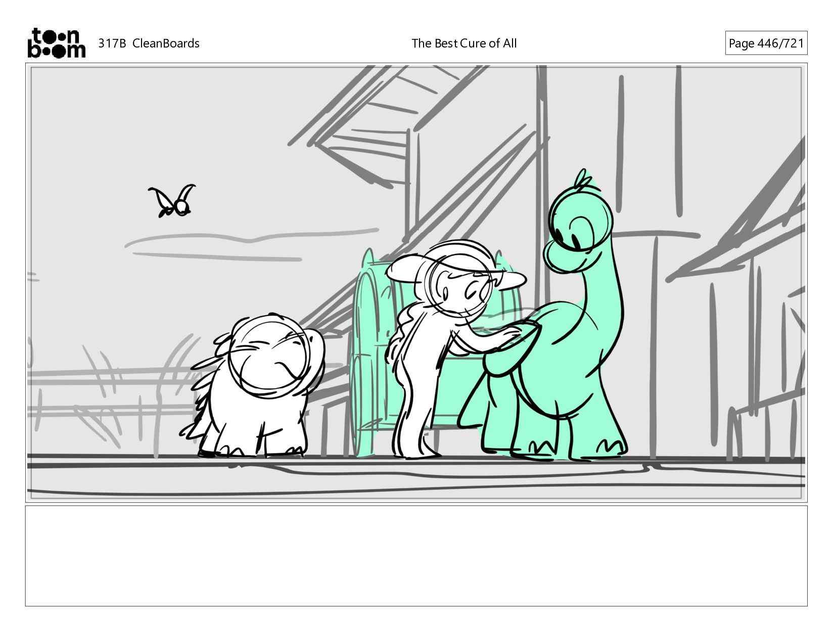
Task: Click the storyboard panel drawing
Action: pyautogui.click(x=416, y=282)
